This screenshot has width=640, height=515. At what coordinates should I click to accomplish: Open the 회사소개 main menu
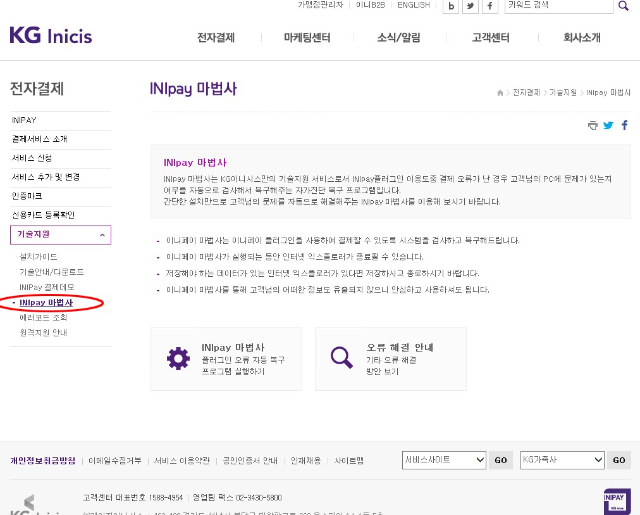tap(582, 38)
